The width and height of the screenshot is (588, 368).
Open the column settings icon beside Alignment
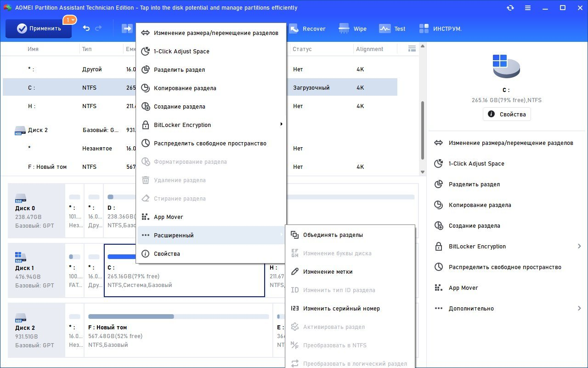(x=412, y=49)
